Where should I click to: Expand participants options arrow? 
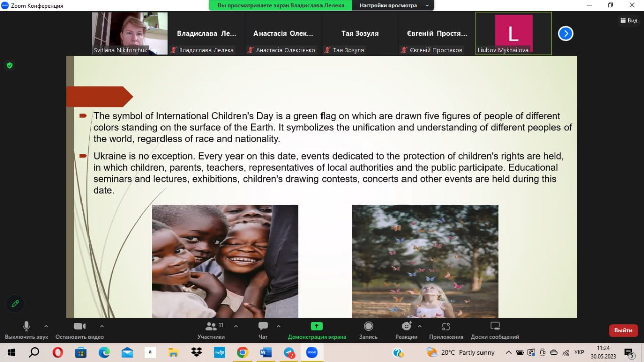point(236,326)
